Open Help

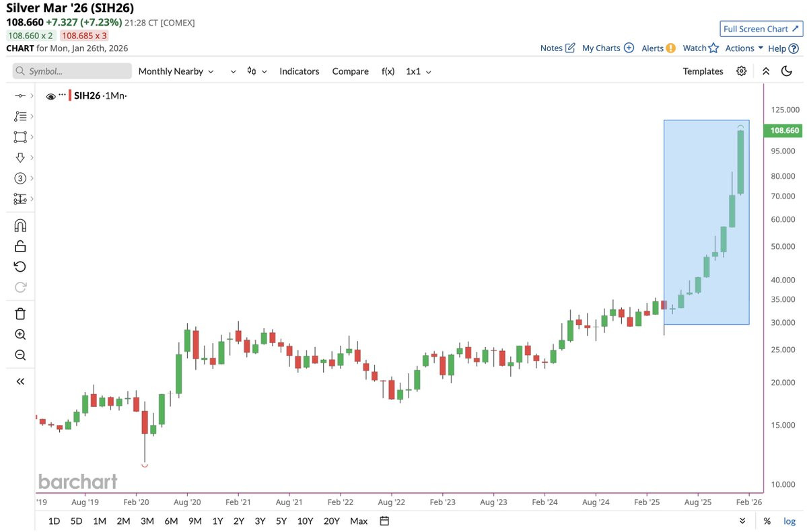[783, 48]
